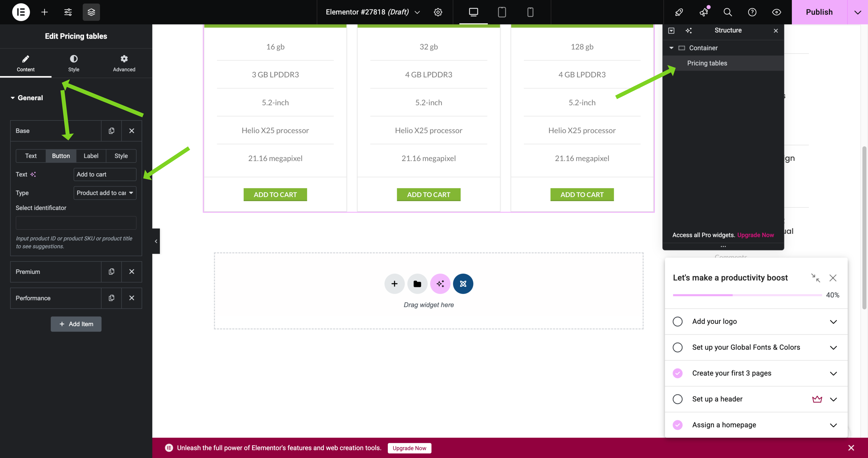Expand the Set up a header step

click(833, 399)
